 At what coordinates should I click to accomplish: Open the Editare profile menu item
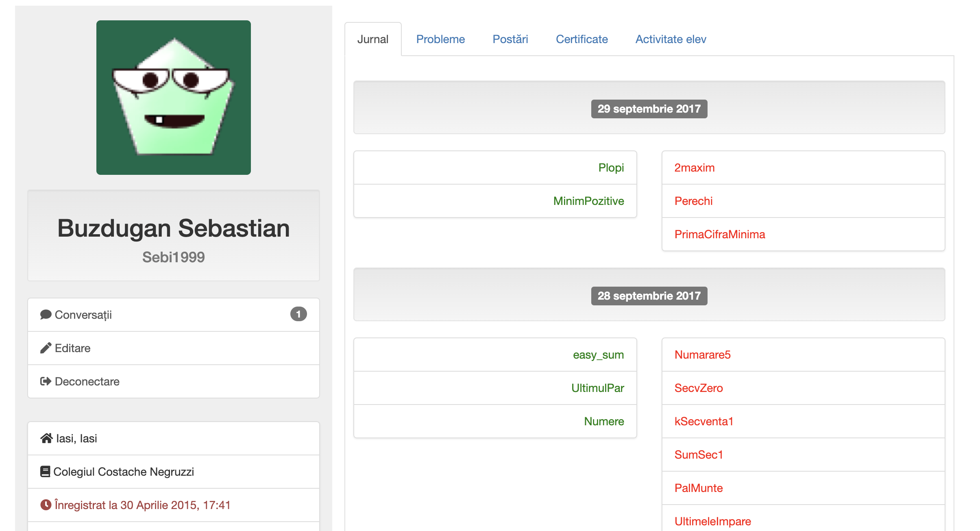[x=73, y=348]
